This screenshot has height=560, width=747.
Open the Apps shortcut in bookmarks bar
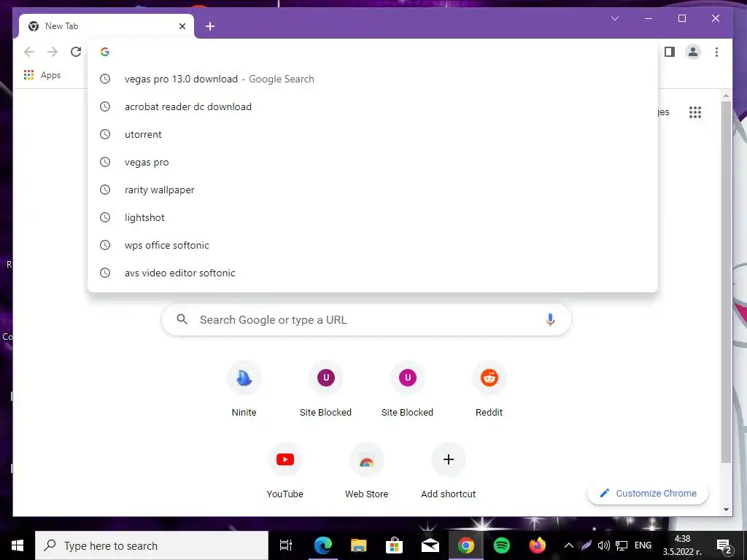[x=42, y=75]
